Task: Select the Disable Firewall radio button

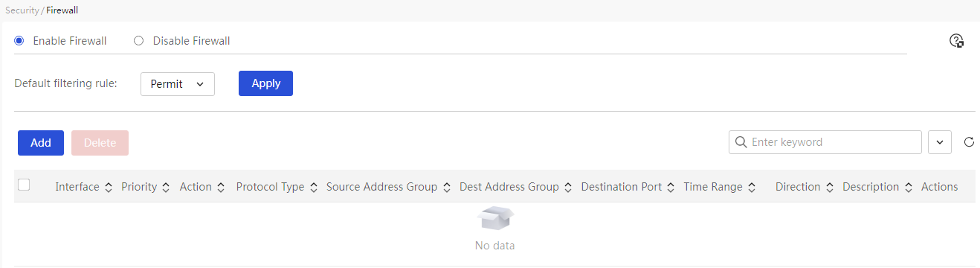Action: 138,41
